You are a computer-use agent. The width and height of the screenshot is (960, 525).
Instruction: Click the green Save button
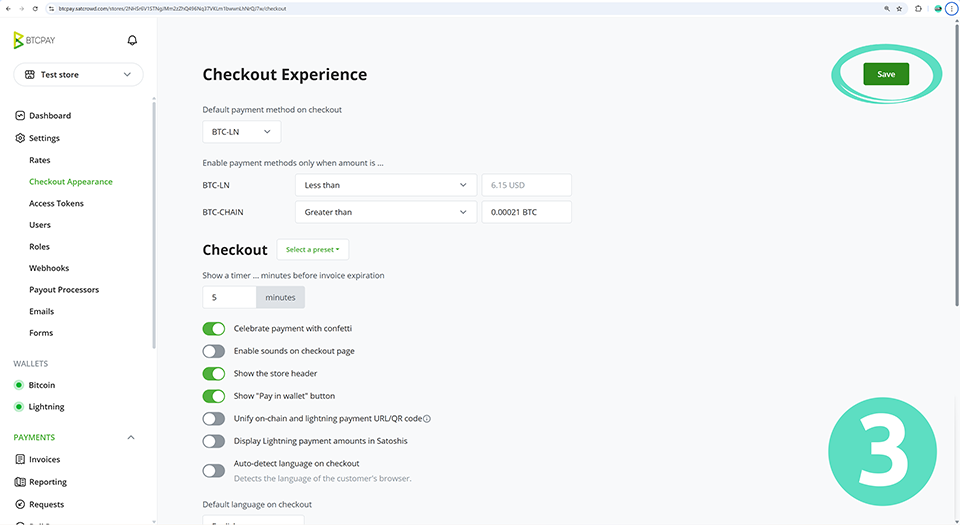[886, 74]
